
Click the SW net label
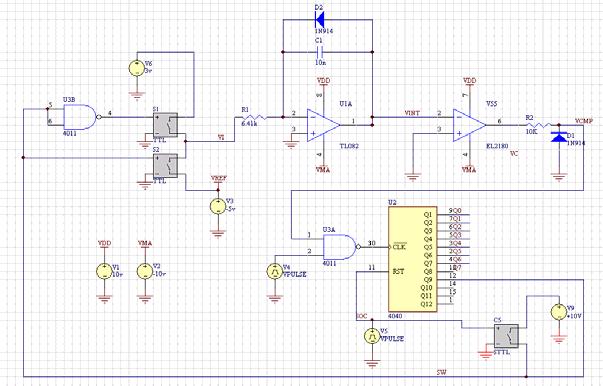pos(441,372)
